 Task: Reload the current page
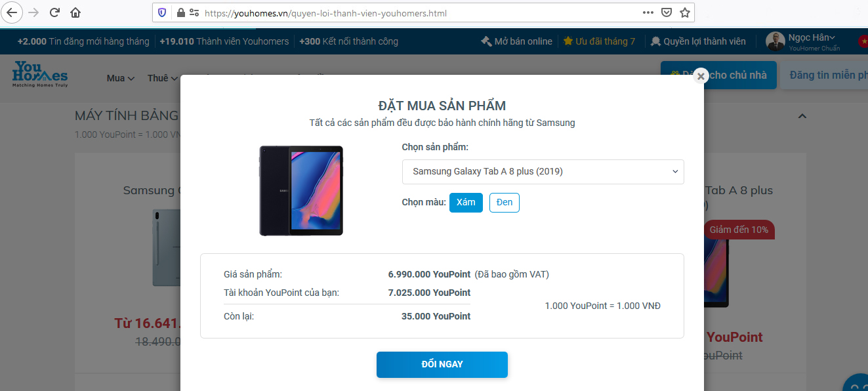click(54, 12)
